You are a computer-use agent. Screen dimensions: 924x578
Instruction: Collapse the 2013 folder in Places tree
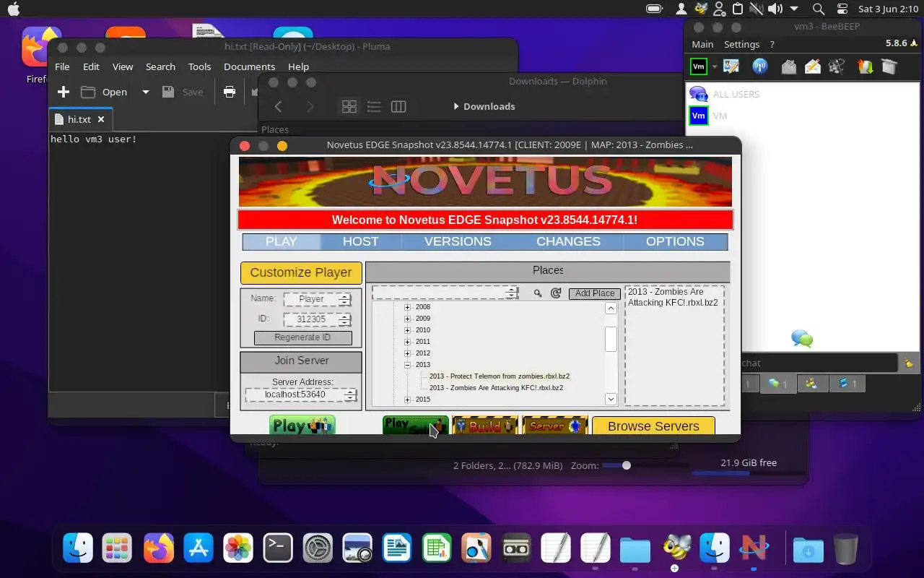pos(407,365)
